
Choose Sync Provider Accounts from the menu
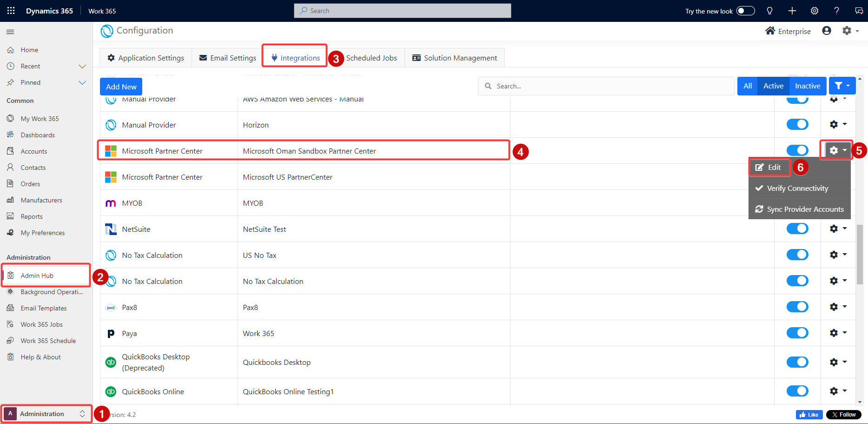800,209
